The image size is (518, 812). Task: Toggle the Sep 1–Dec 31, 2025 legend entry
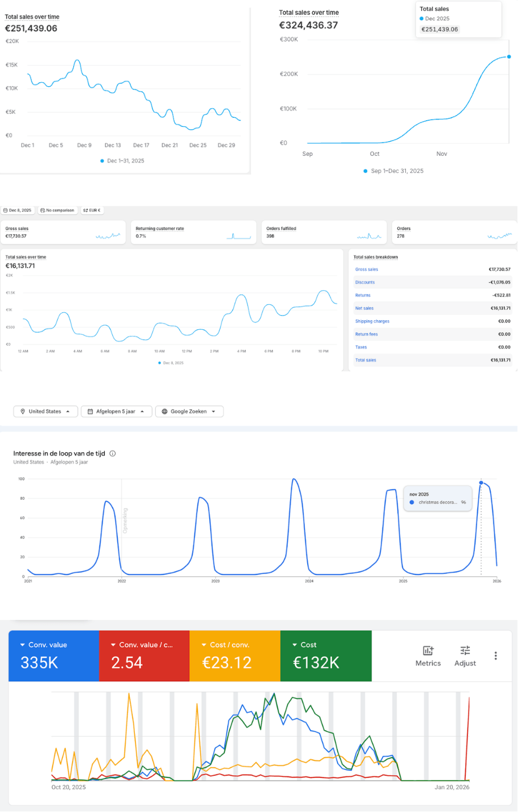[x=393, y=171]
